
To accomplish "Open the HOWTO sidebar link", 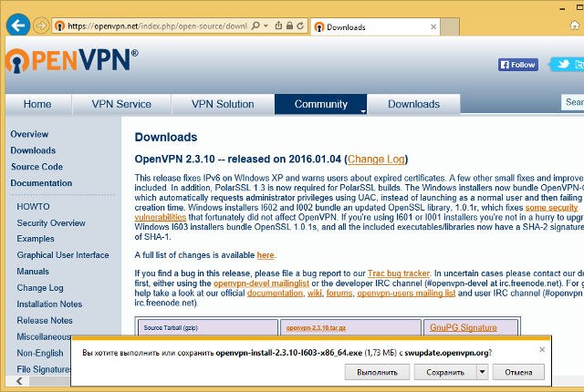I will pyautogui.click(x=33, y=207).
